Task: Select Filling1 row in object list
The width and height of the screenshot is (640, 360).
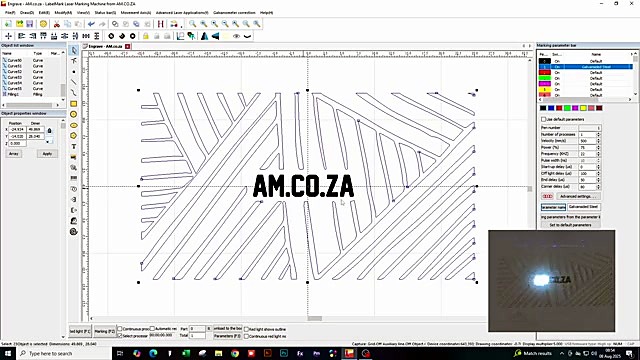Action: (x=31, y=94)
